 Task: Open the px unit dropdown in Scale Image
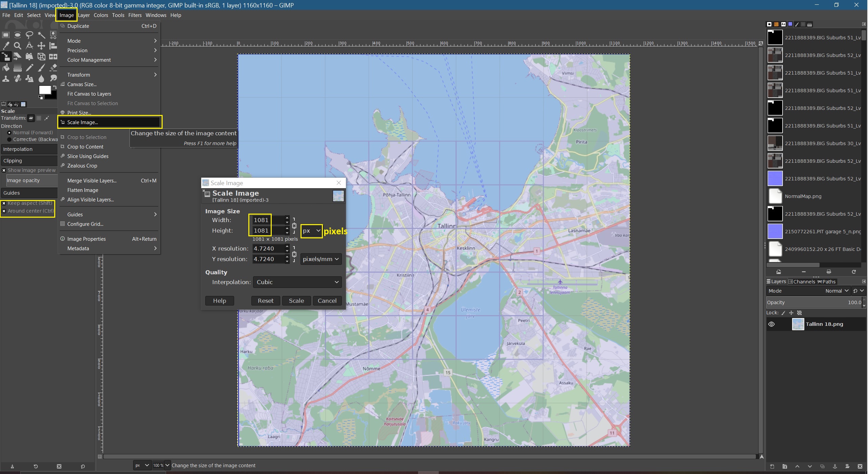pyautogui.click(x=311, y=231)
